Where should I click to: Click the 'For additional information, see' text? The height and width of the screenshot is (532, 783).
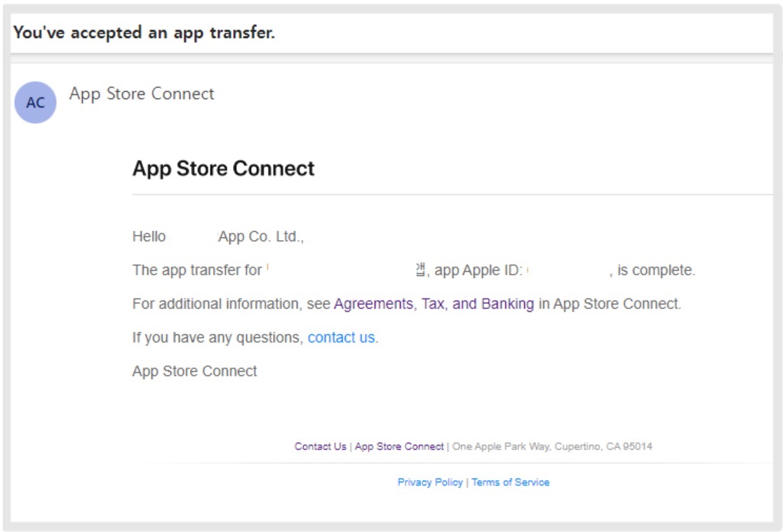(x=232, y=304)
